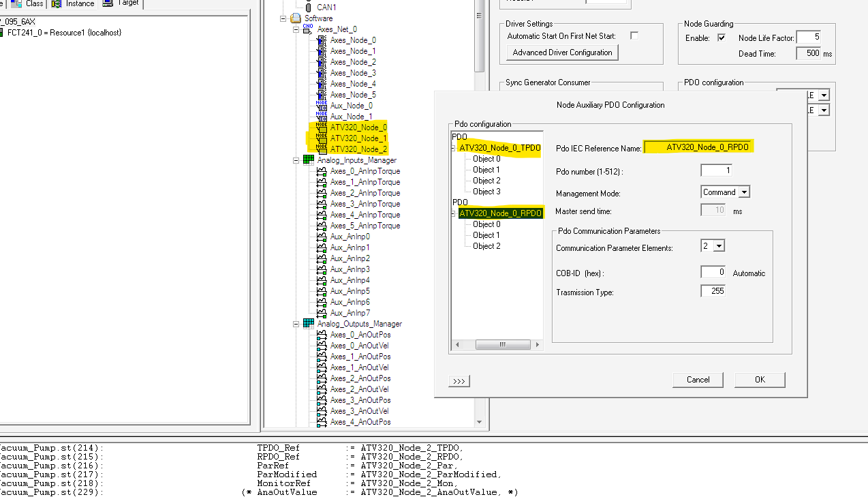Click the Axes_Net_0 CNO network icon
This screenshot has width=868, height=497.
coord(308,29)
